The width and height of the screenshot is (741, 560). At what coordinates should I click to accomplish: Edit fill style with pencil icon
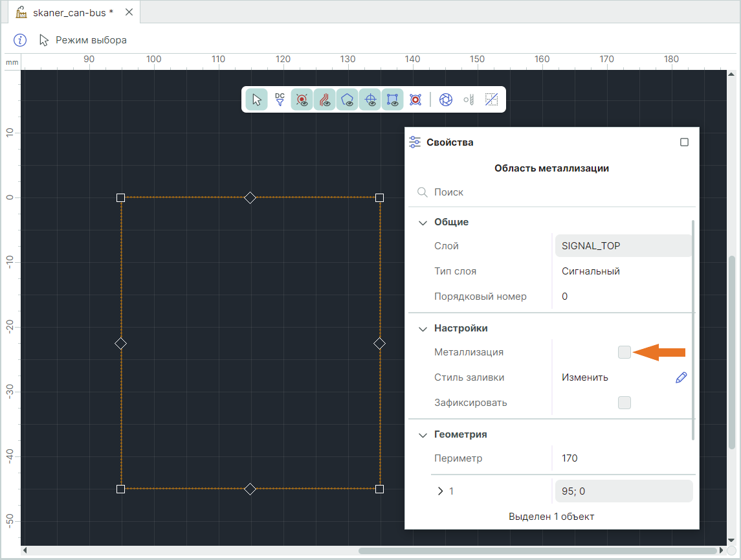point(681,377)
